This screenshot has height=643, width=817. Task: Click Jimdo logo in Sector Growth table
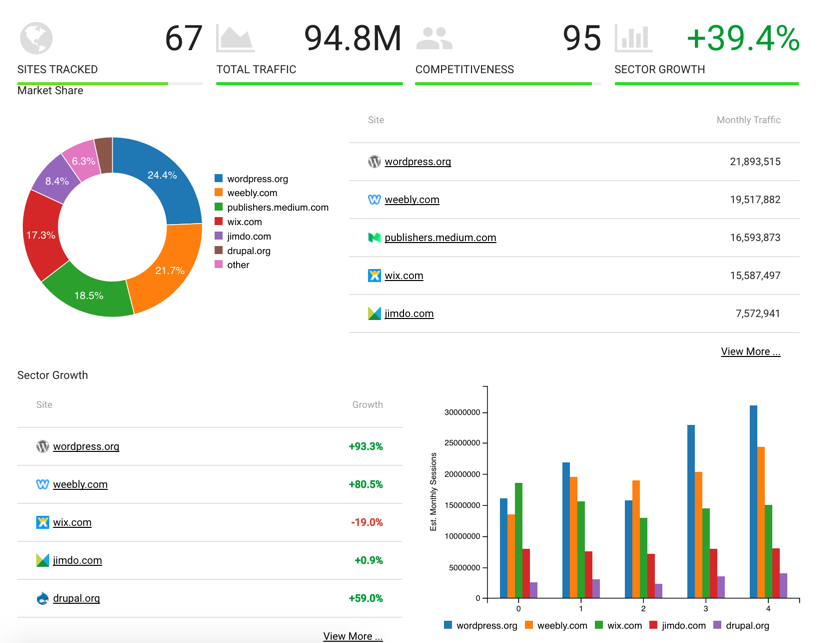(42, 560)
